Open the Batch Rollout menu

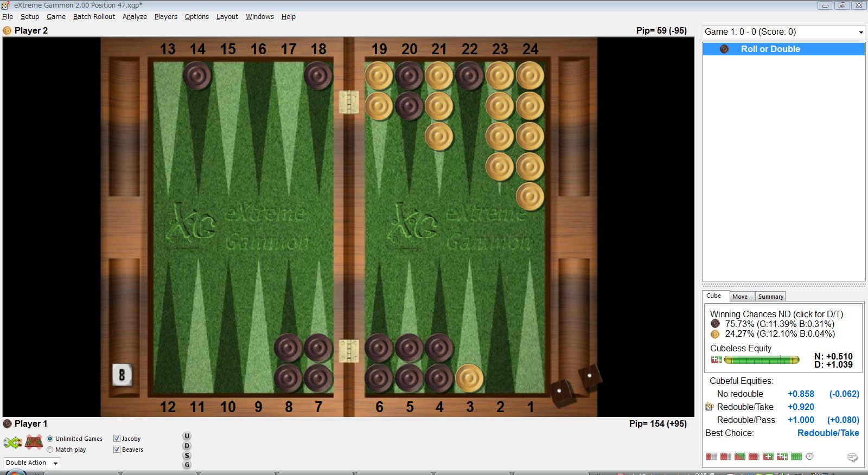[x=94, y=17]
